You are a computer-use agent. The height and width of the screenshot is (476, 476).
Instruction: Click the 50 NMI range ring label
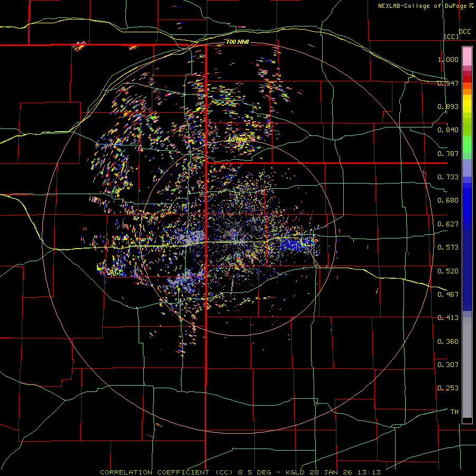[x=237, y=140]
